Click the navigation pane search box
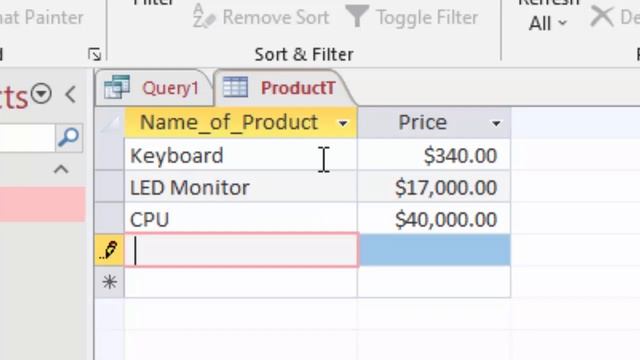Image resolution: width=640 pixels, height=360 pixels. (x=27, y=138)
